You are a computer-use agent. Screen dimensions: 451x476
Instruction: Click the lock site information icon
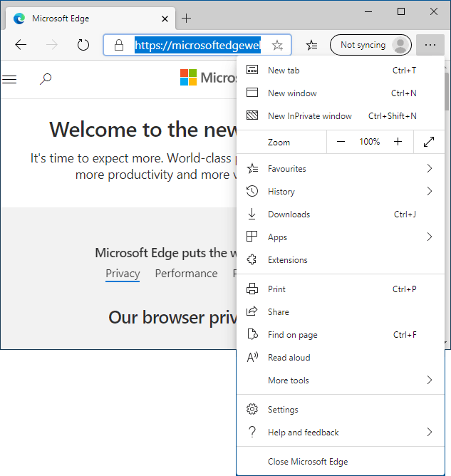119,45
